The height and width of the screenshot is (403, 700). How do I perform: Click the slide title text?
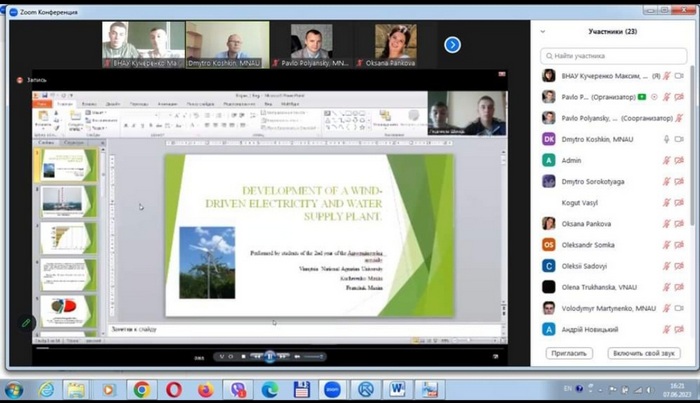[x=294, y=204]
